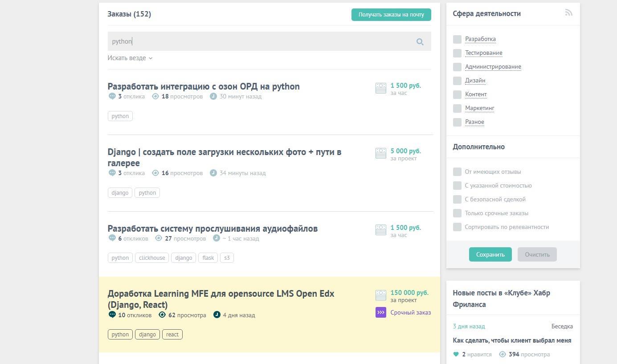The width and height of the screenshot is (617, 364).
Task: Click responses bubble icon of Ozon ORD order
Action: coord(112,96)
